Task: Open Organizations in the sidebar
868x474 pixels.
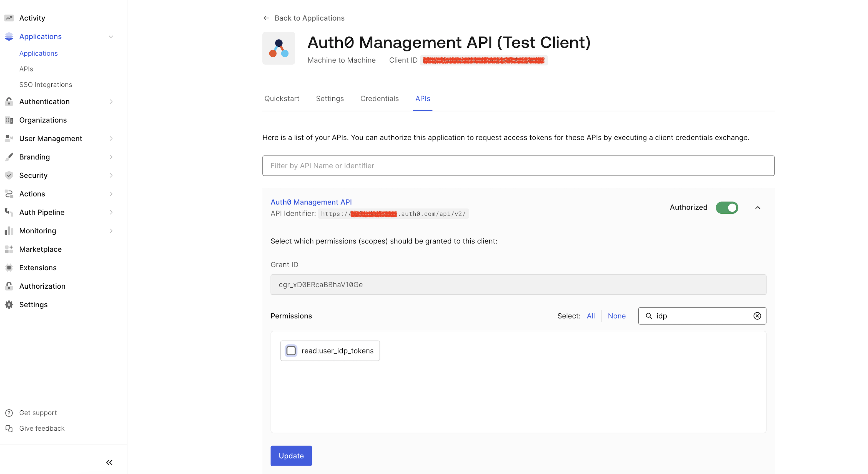Action: coord(43,120)
